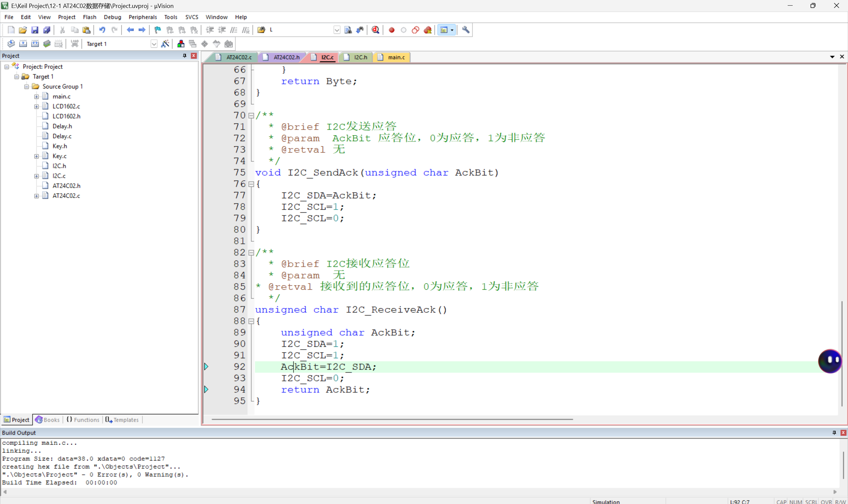Click Save All files icon
The width and height of the screenshot is (848, 504).
47,30
